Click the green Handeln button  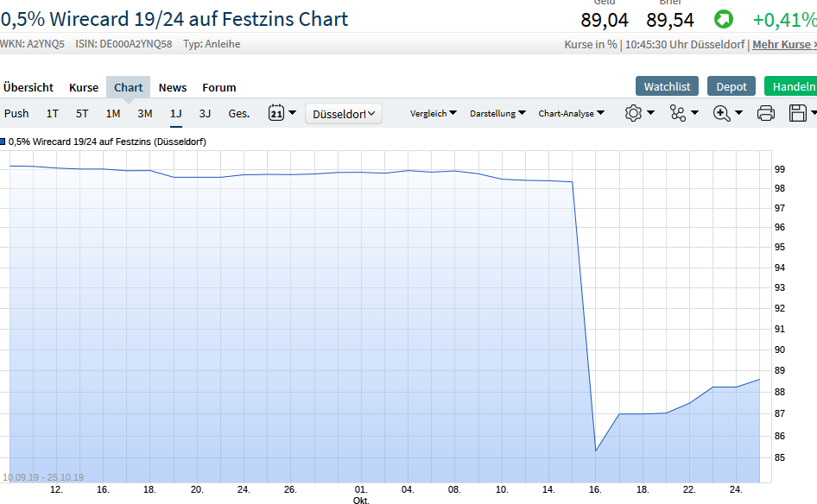click(790, 86)
